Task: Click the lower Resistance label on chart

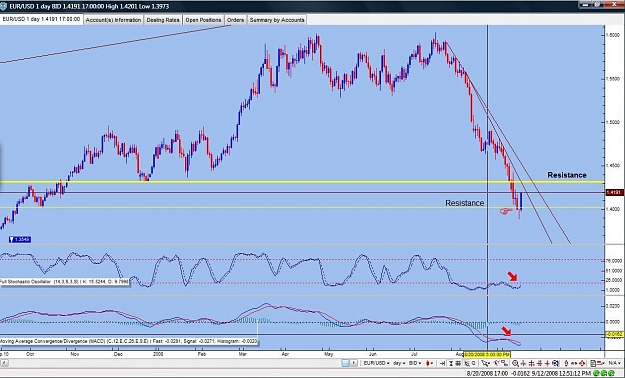Action: 464,203
